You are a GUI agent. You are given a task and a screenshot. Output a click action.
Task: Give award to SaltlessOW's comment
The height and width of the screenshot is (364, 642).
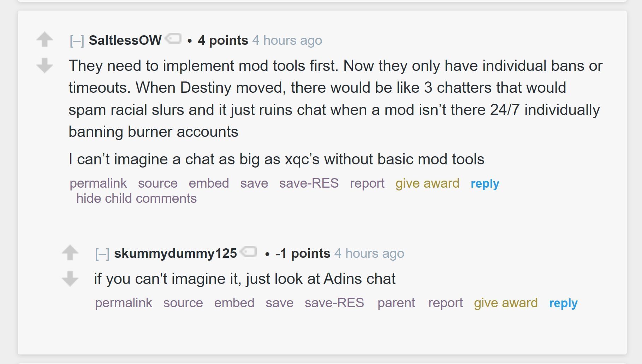point(427,183)
